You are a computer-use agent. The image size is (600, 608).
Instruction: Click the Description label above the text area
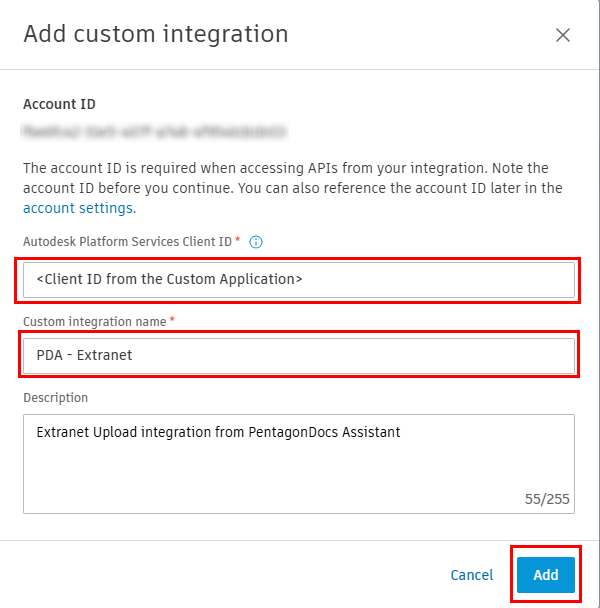coord(55,397)
